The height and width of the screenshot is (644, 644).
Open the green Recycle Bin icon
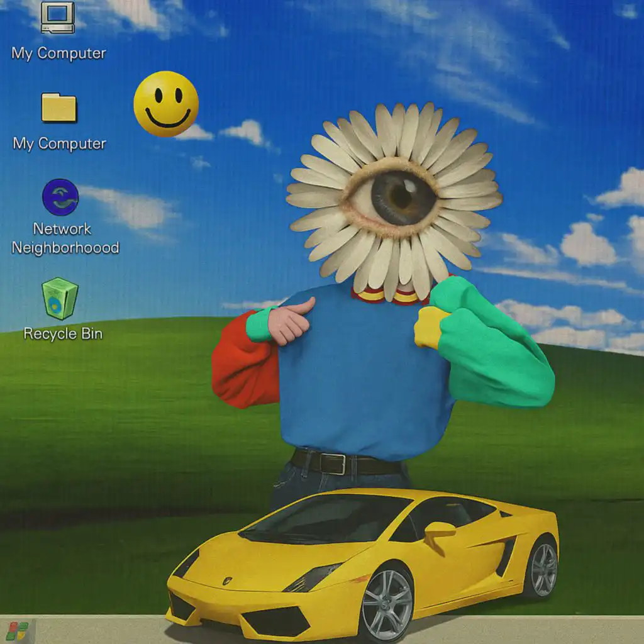60,299
